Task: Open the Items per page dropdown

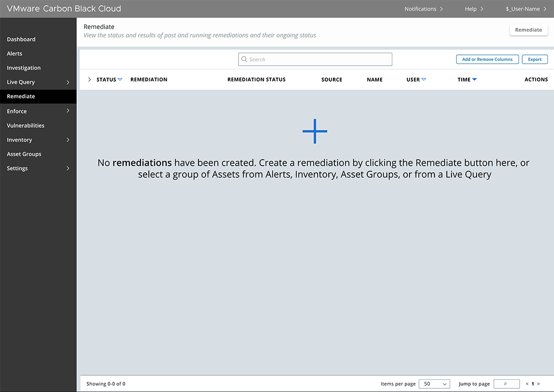Action: click(434, 383)
